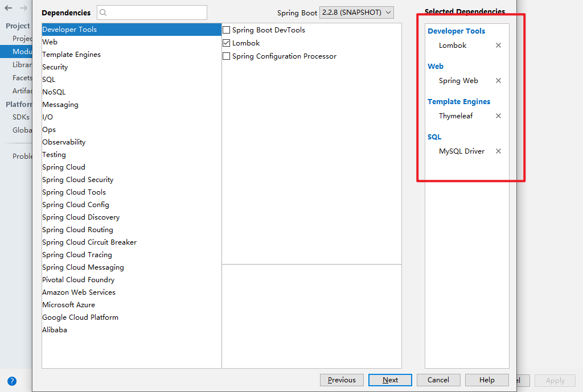Image resolution: width=583 pixels, height=392 pixels.
Task: Select the Spring Cloud Security category
Action: 132,179
